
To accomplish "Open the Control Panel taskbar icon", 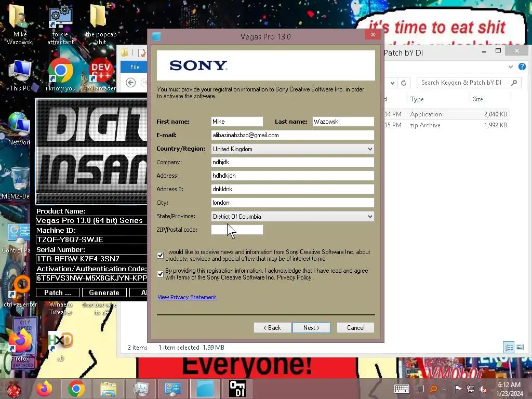I will [x=172, y=389].
